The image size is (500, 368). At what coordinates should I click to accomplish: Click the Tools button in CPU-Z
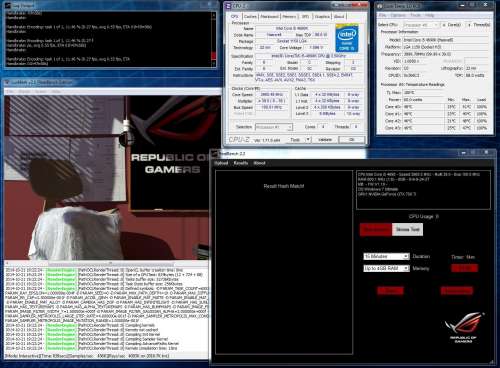coord(296,140)
